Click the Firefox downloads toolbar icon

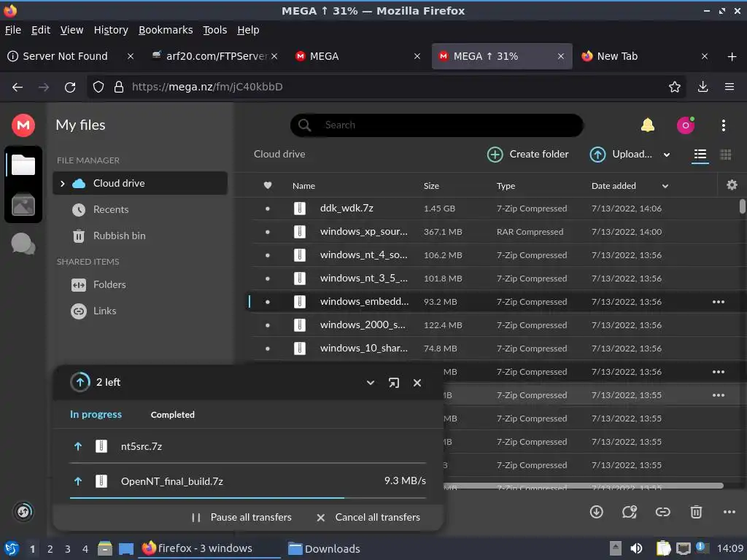point(703,87)
